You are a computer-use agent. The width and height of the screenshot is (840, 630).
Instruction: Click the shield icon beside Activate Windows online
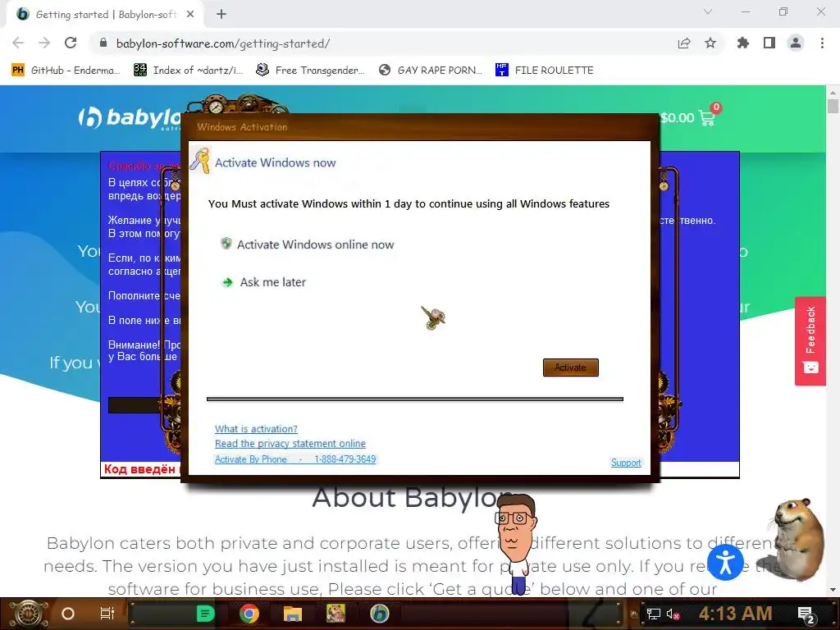tap(226, 244)
